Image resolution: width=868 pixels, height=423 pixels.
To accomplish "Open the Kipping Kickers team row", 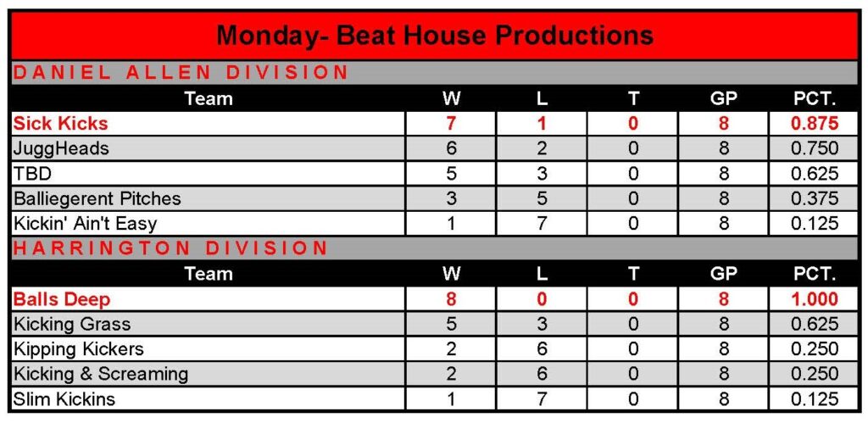I will [x=79, y=348].
